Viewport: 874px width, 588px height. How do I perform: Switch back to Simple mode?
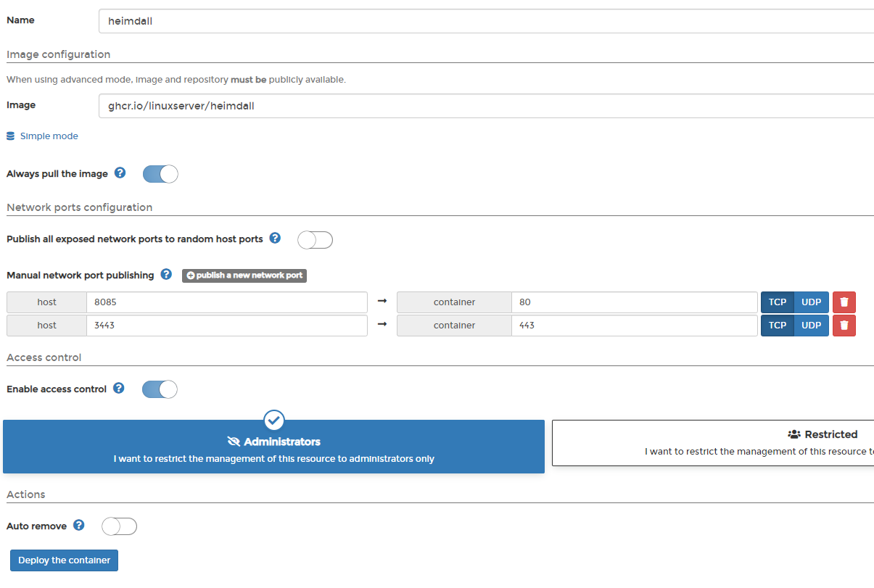click(x=47, y=136)
